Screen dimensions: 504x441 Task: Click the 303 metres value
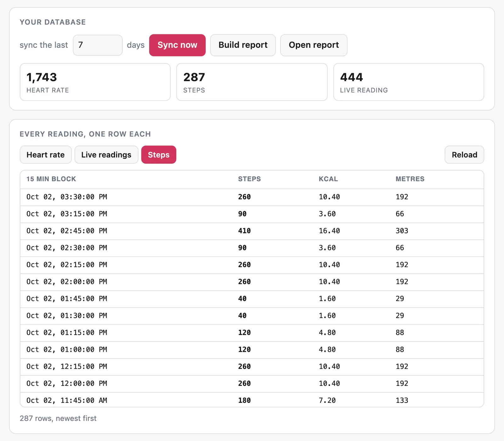click(402, 231)
